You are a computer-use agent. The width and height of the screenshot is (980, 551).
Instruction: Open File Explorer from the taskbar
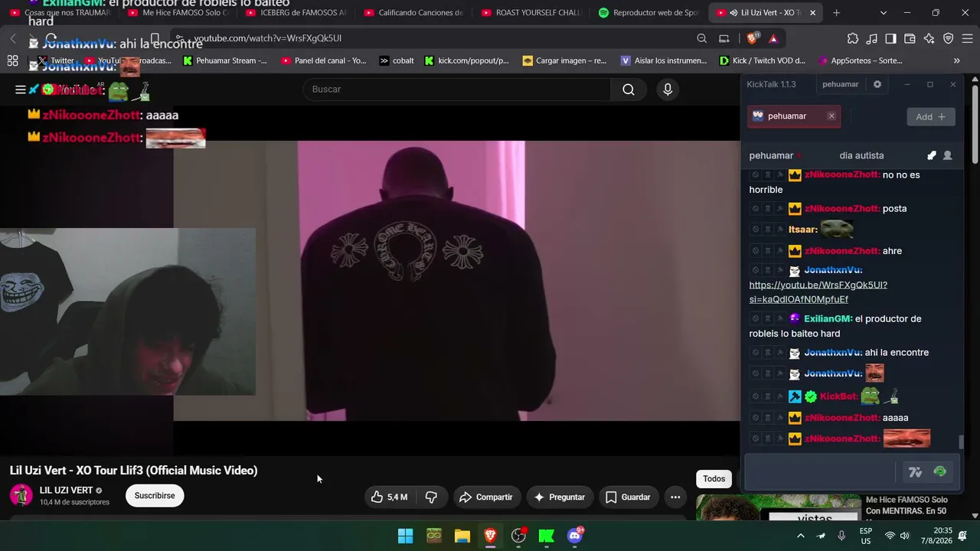pyautogui.click(x=462, y=536)
